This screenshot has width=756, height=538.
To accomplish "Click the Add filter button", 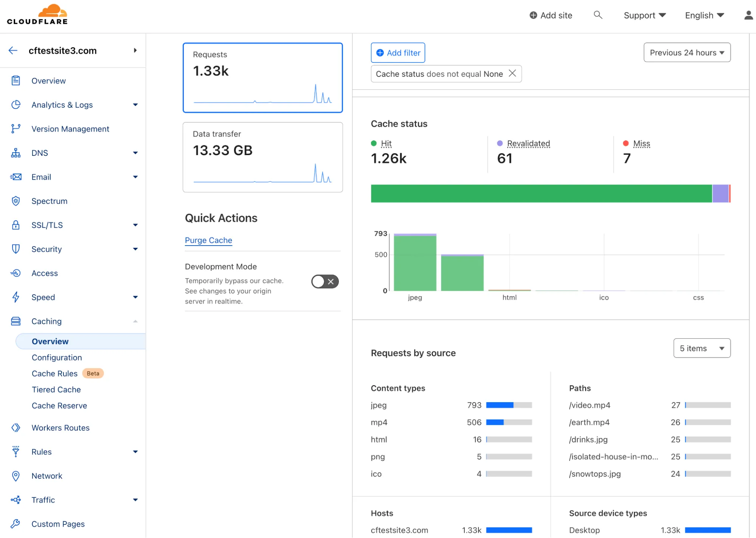I will coord(397,53).
